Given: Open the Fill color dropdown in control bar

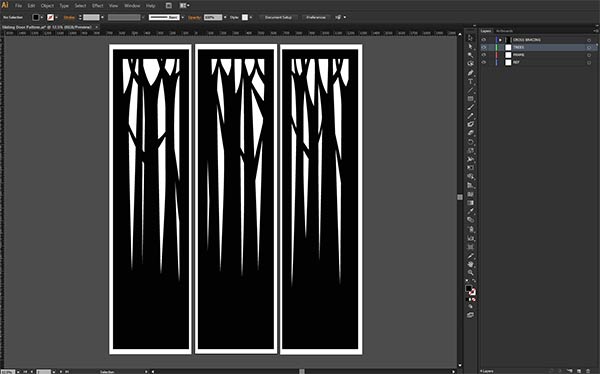Looking at the screenshot, I should (x=42, y=17).
